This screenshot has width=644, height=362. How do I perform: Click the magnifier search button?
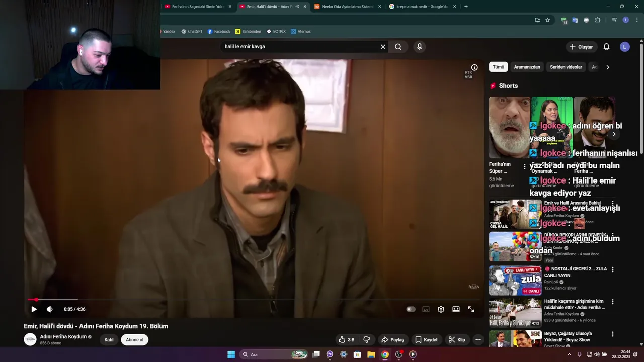tap(398, 47)
